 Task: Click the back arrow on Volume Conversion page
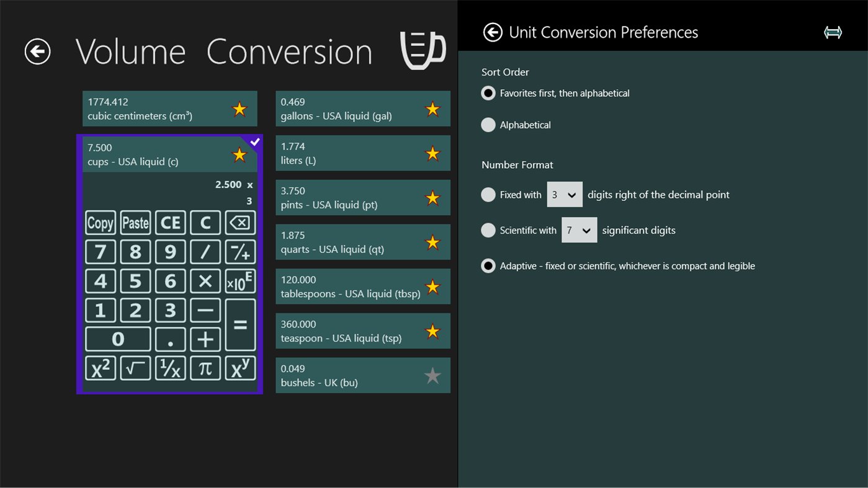pyautogui.click(x=37, y=52)
